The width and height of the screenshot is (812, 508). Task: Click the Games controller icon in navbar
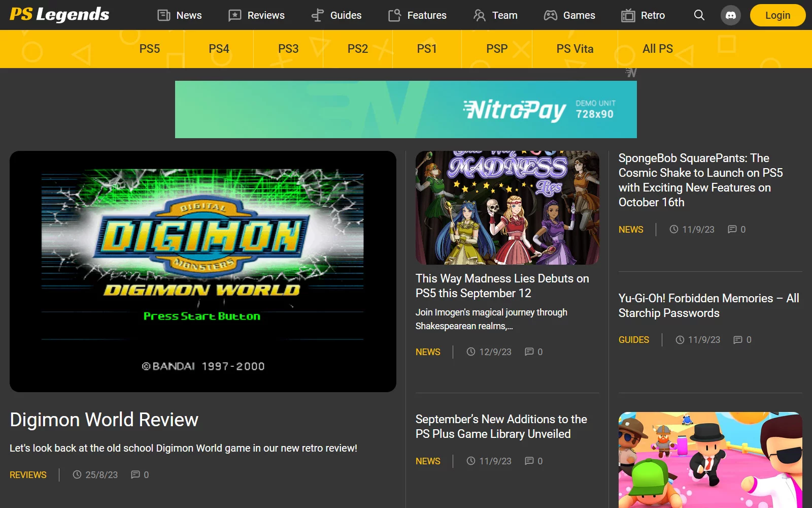point(550,15)
